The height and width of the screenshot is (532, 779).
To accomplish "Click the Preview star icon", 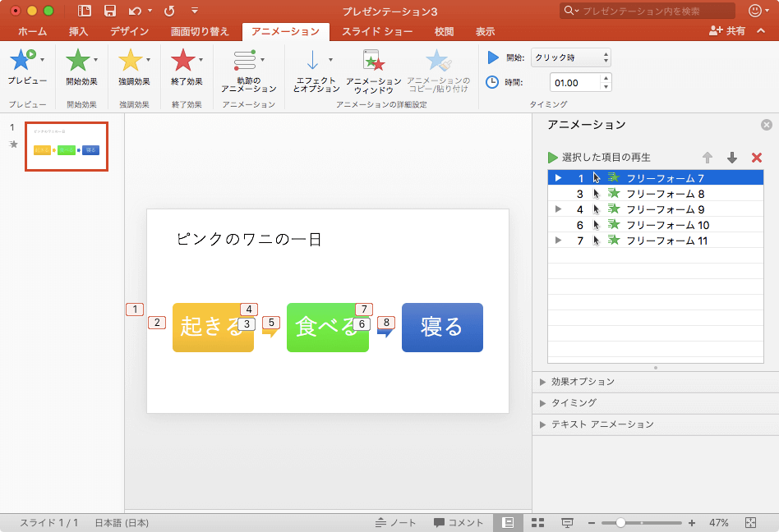I will pos(22,60).
